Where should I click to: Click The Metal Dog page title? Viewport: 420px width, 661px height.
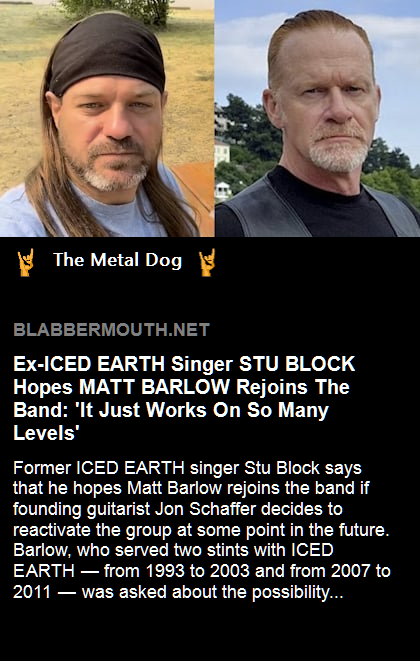point(118,260)
